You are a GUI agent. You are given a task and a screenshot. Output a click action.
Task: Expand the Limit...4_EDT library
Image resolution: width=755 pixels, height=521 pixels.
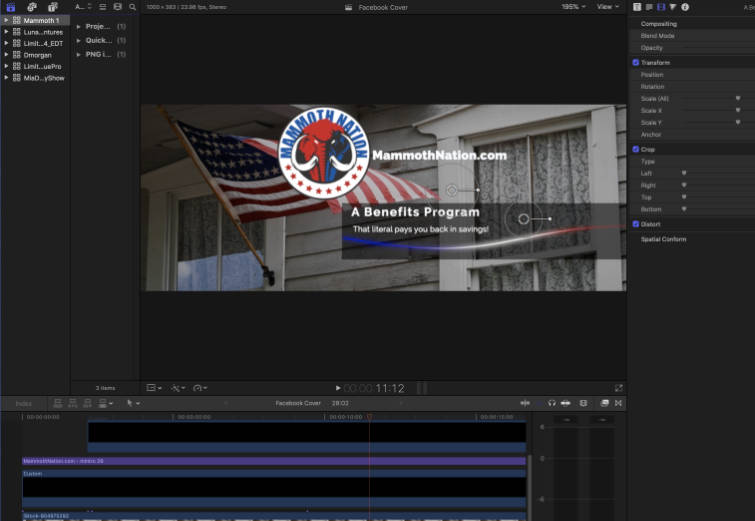coord(6,43)
